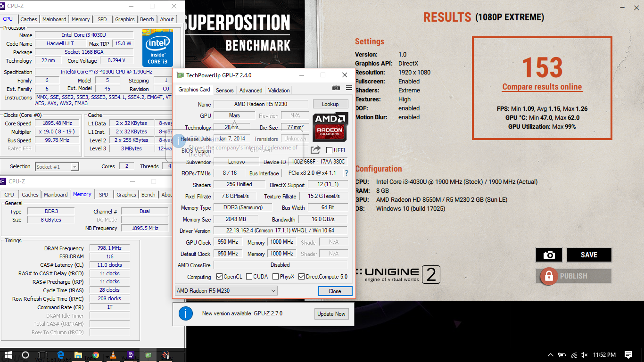Open VLC media player from the taskbar
Screen dimensions: 644x362
[113, 355]
